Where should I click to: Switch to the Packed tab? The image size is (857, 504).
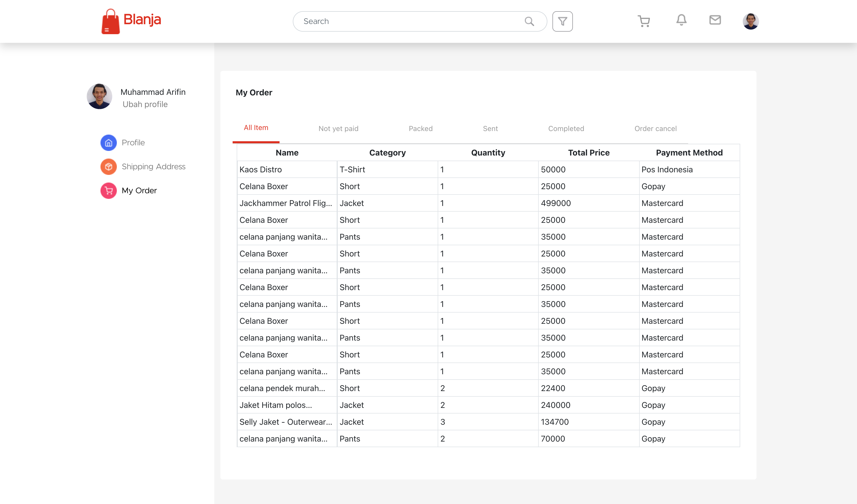pyautogui.click(x=420, y=128)
